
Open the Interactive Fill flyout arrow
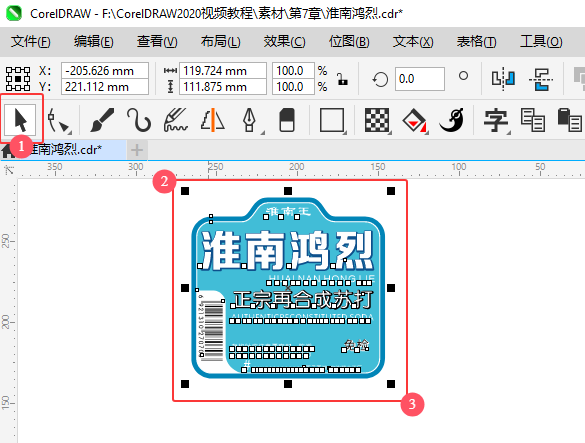(x=427, y=132)
